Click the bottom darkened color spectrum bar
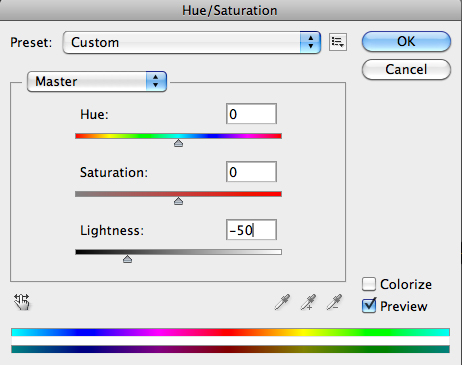Viewport: 462px width, 365px height. click(x=230, y=349)
